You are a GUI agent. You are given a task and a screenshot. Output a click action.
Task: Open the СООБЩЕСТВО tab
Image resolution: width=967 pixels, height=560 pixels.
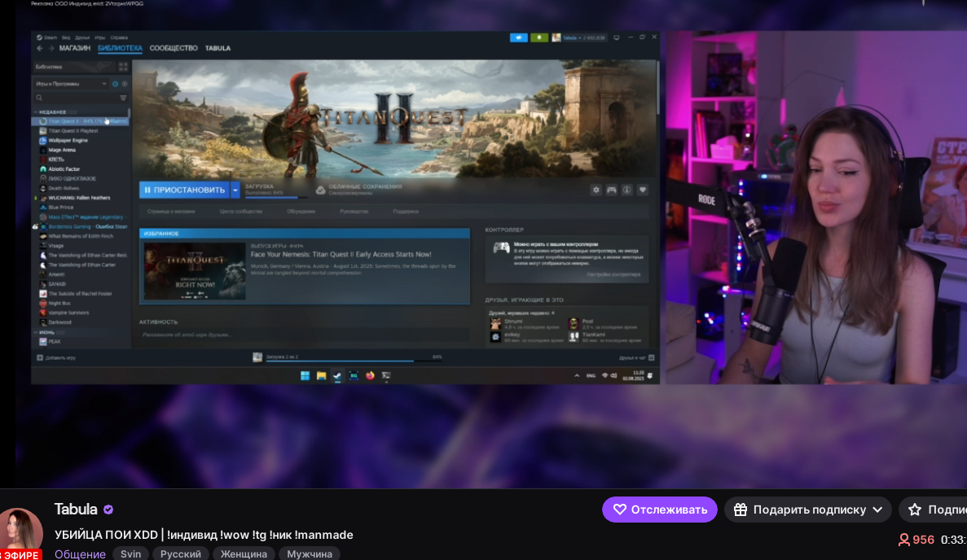click(x=174, y=48)
